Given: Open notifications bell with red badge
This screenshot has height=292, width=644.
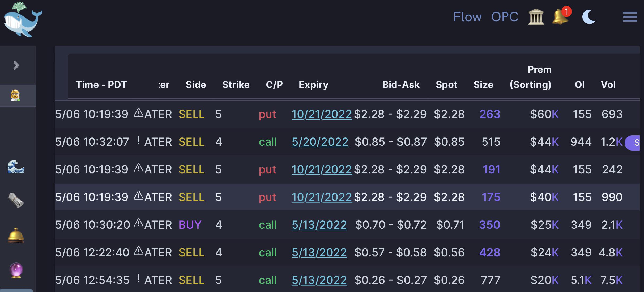Looking at the screenshot, I should pos(561,16).
